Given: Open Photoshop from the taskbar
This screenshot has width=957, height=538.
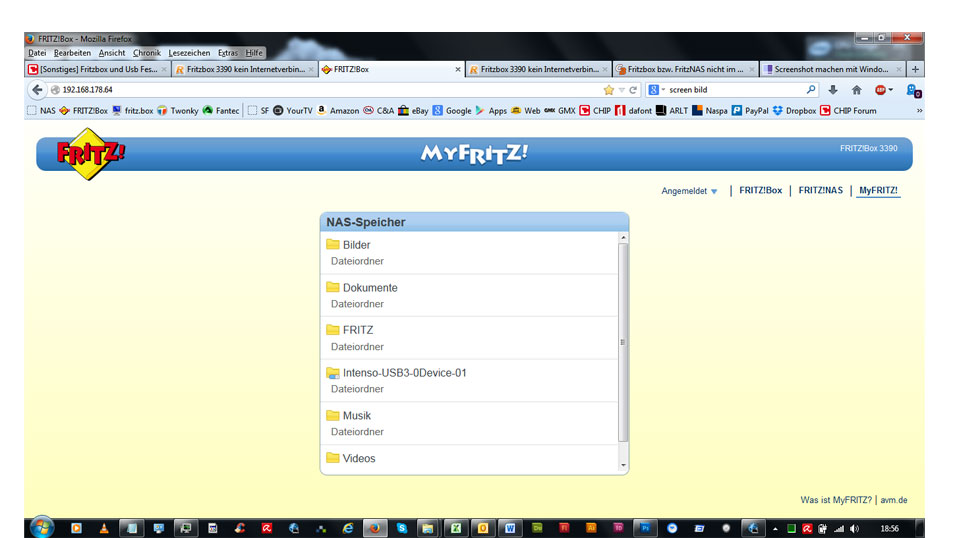Looking at the screenshot, I should coord(645,529).
